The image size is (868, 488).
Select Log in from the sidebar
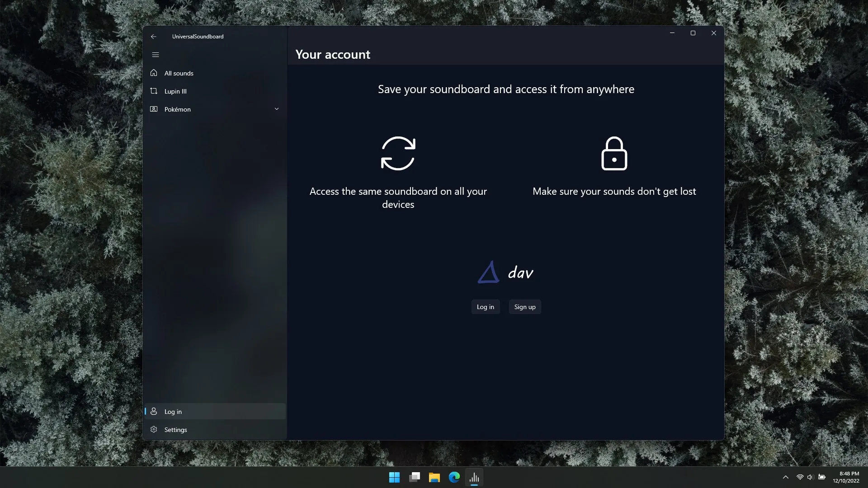pos(215,412)
